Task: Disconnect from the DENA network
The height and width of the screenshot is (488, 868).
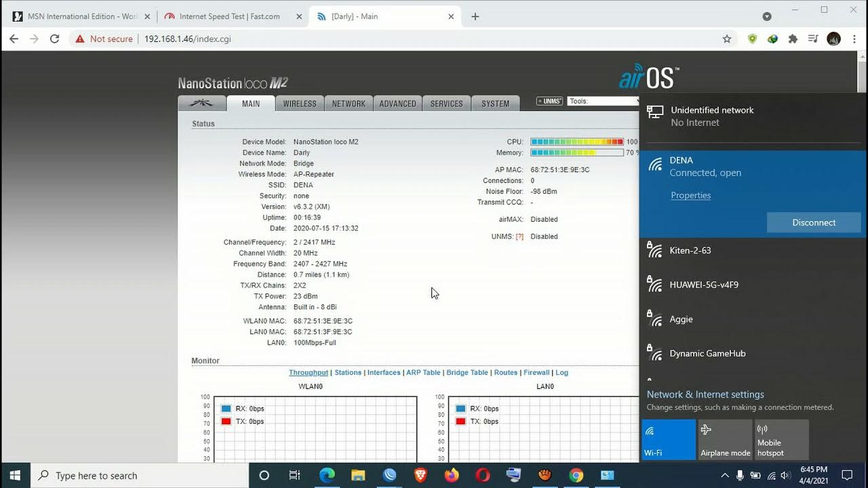Action: click(x=814, y=222)
